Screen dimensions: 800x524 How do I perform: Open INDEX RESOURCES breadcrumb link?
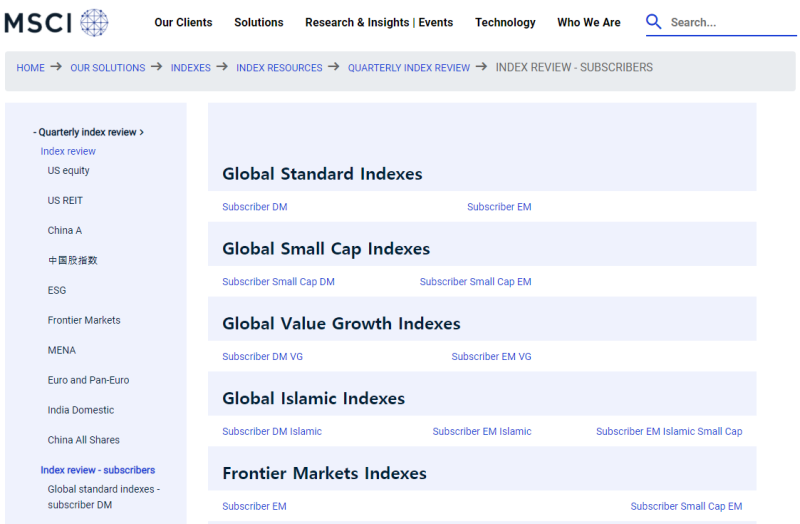279,68
